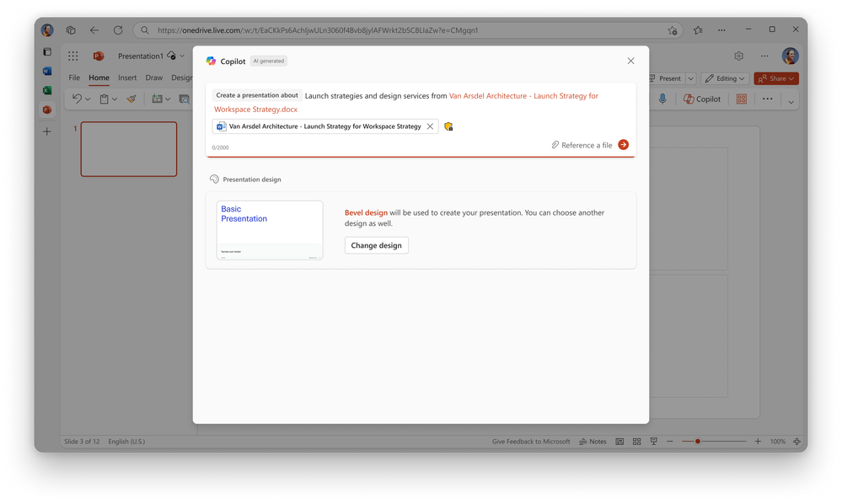The height and width of the screenshot is (504, 842).
Task: Click the Dictate microphone icon
Action: click(662, 99)
